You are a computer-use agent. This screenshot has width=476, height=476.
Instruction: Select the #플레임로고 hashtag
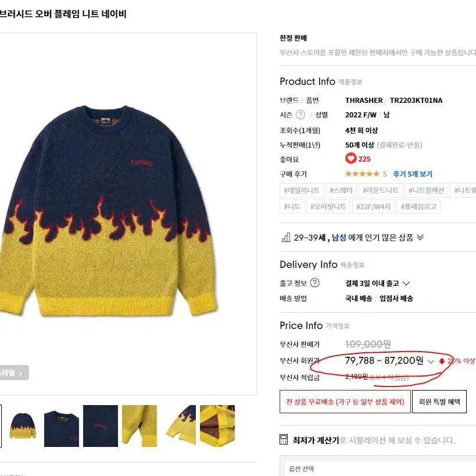pos(418,207)
